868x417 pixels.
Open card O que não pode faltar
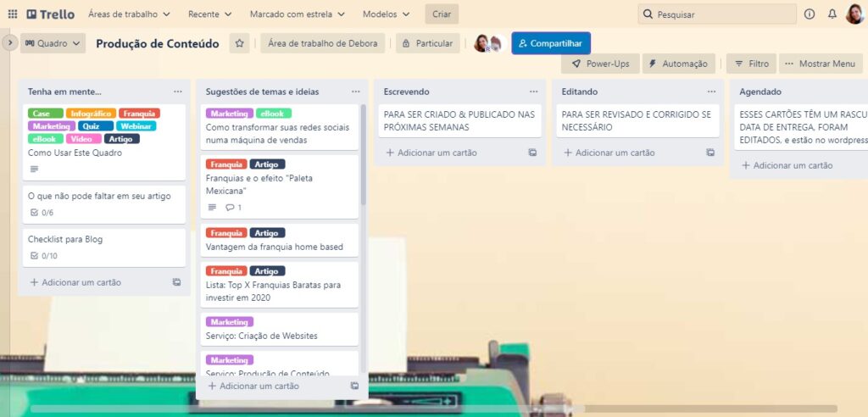[104, 204]
